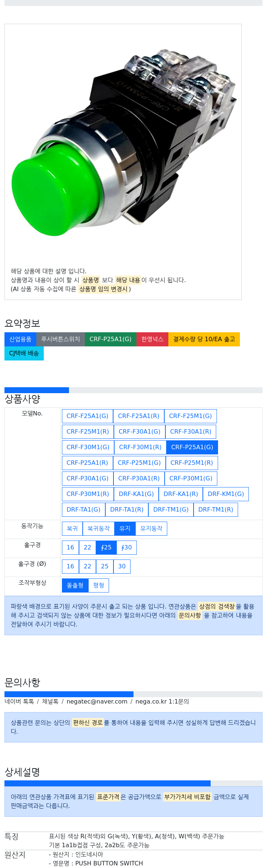The image size is (267, 868).
Task: Click the 산업용품 blue tag
Action: click(x=20, y=339)
